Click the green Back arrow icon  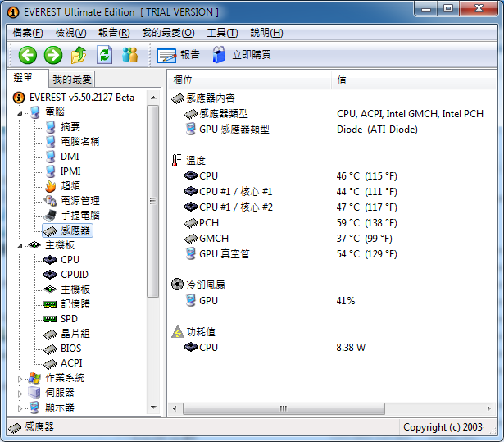28,55
